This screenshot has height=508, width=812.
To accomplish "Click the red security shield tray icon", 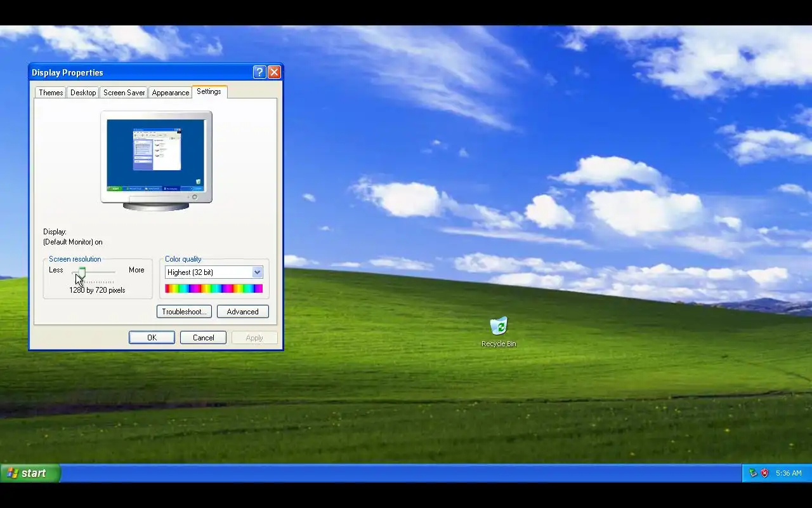I will pyautogui.click(x=764, y=473).
